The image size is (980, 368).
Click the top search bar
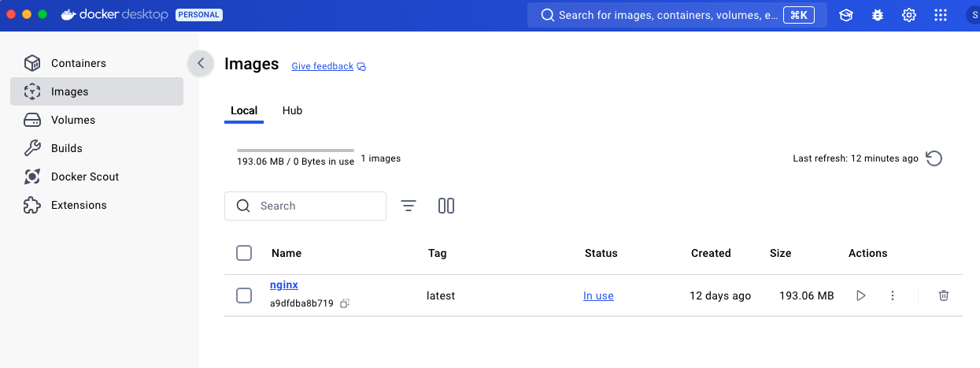click(677, 15)
